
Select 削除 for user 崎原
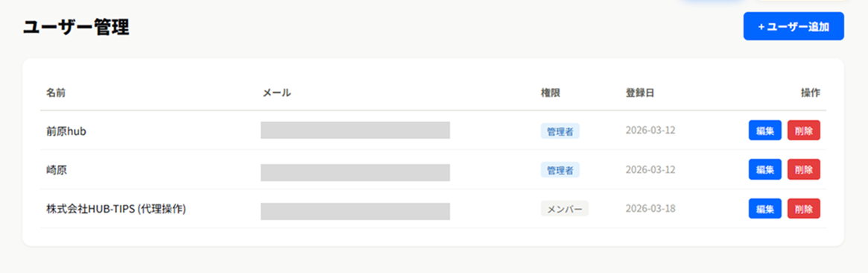pos(804,169)
